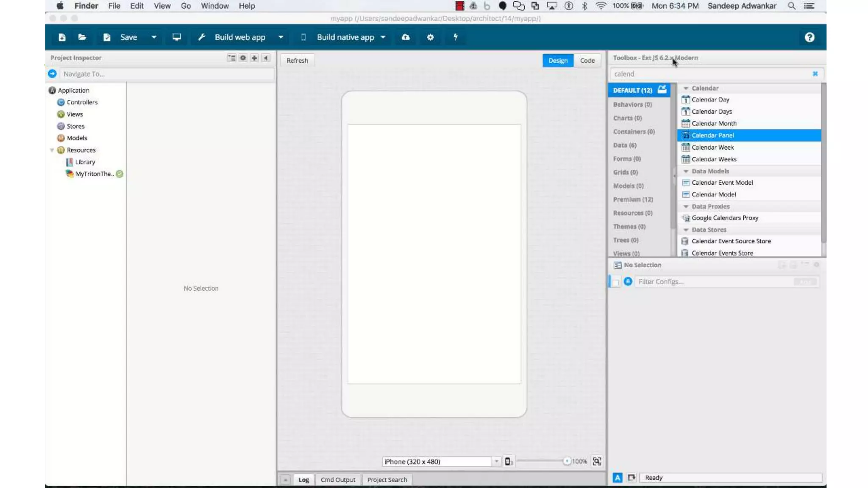Collapse the Data Stores group header
The width and height of the screenshot is (868, 488).
pyautogui.click(x=686, y=230)
